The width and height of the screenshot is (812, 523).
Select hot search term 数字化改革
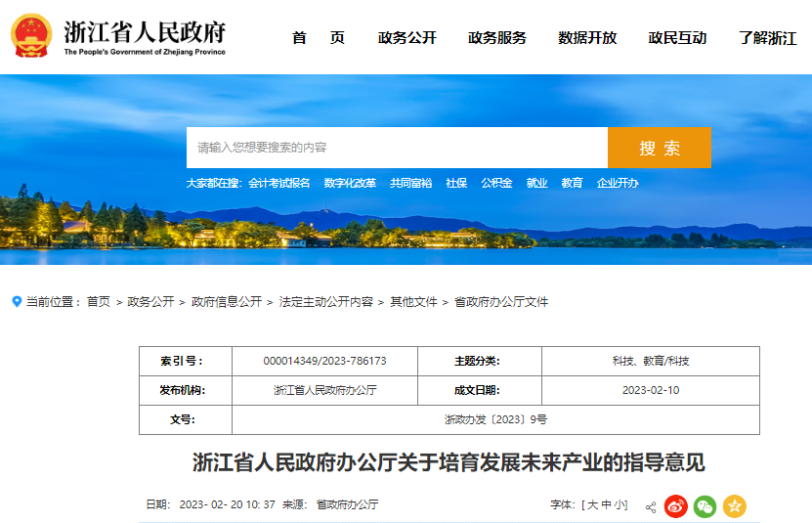click(x=350, y=183)
